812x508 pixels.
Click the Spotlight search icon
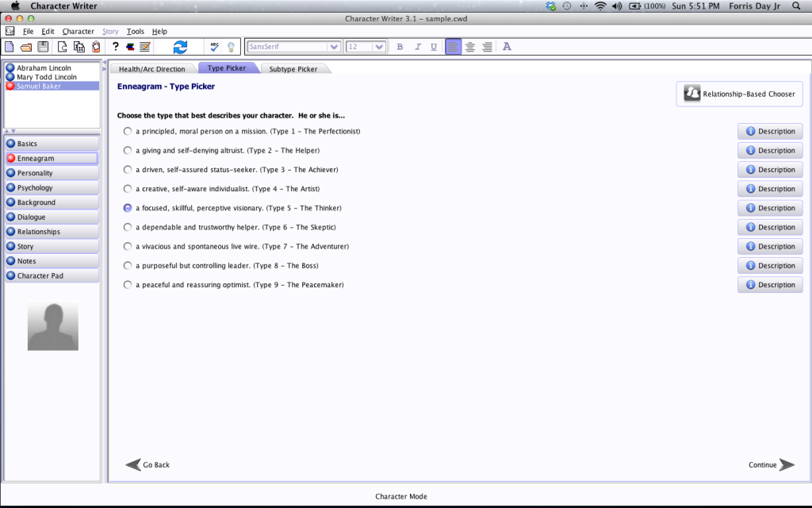796,6
